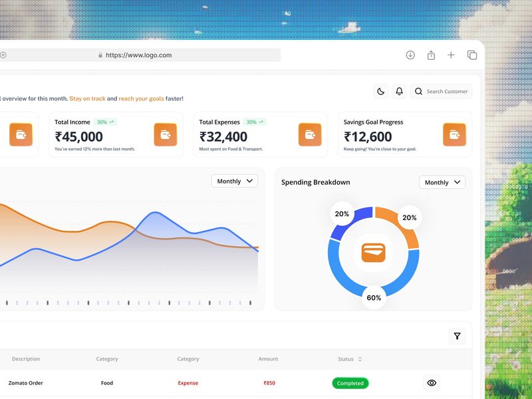Image resolution: width=532 pixels, height=399 pixels.
Task: Click the 60% donut chart label
Action: point(374,298)
